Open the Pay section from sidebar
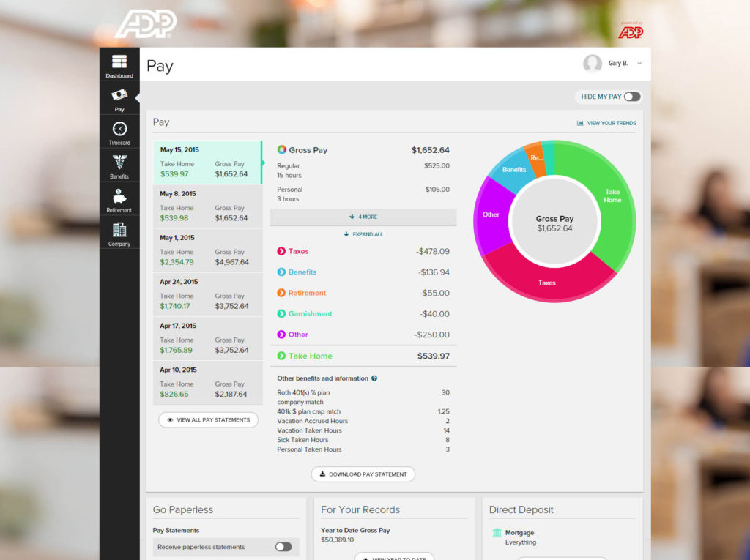 119,99
